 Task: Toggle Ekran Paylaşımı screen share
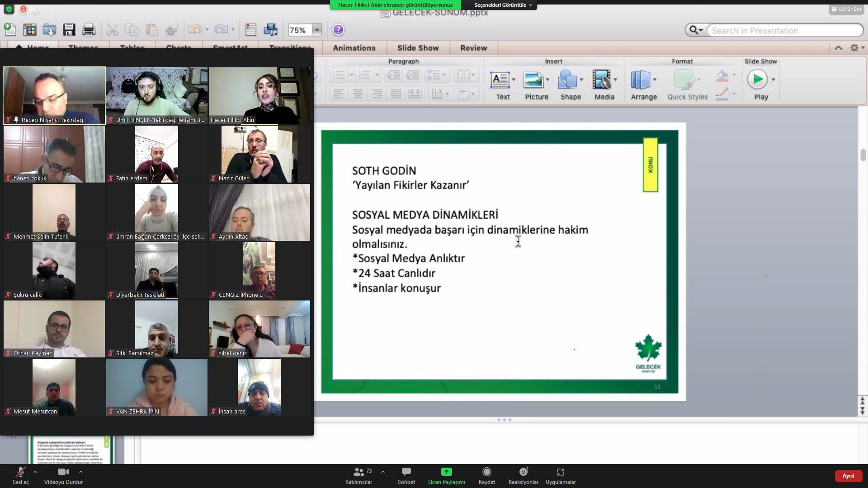coord(447,476)
